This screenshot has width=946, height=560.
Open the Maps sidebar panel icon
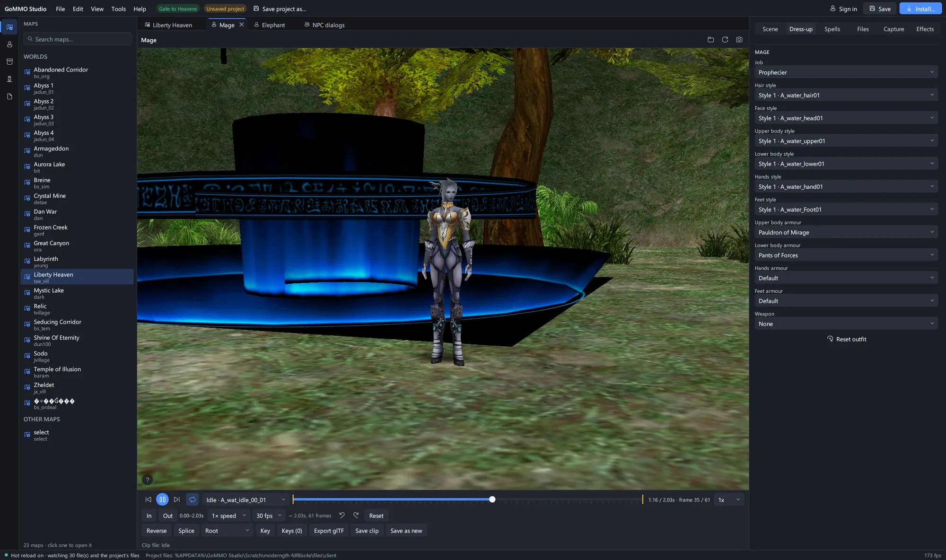click(9, 27)
